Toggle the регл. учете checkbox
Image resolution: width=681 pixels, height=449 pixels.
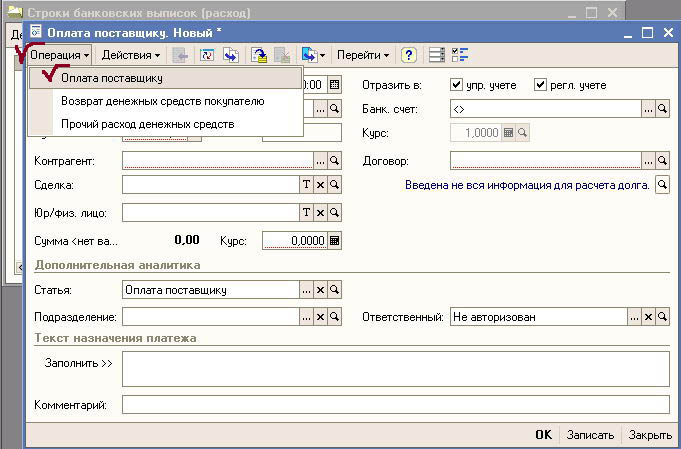click(x=540, y=85)
